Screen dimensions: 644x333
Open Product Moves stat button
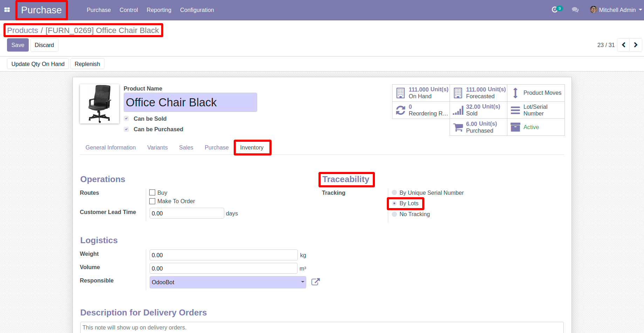536,93
